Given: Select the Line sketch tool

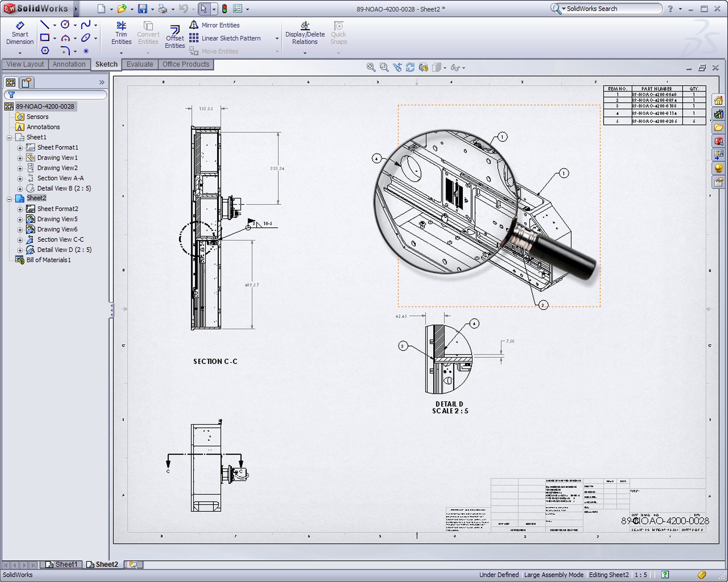Looking at the screenshot, I should pyautogui.click(x=45, y=24).
